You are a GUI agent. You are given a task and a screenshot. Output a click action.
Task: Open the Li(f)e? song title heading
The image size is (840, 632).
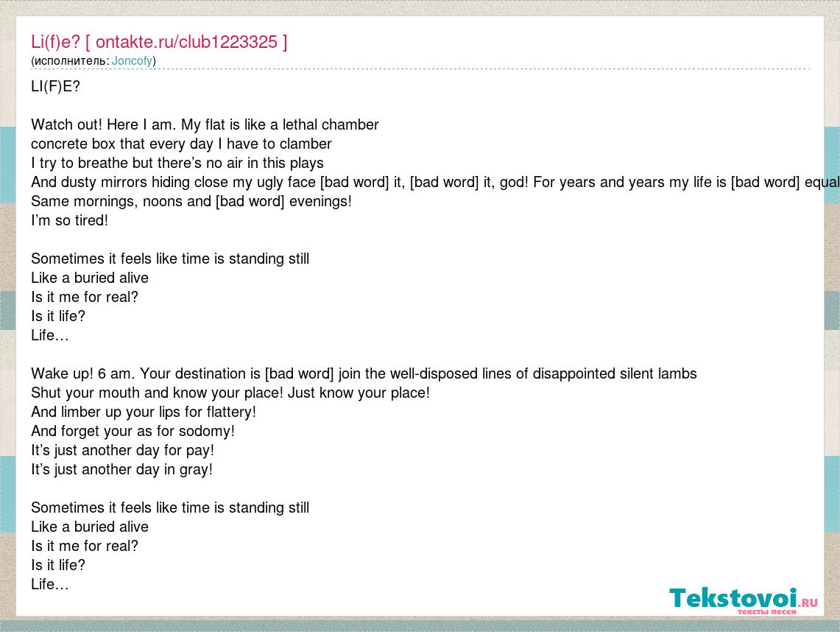coord(159,42)
